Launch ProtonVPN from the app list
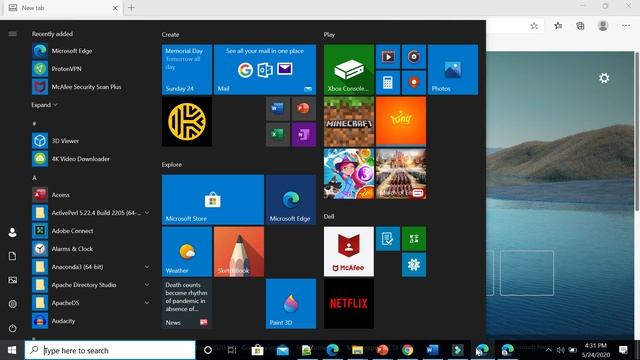Screen dimensions: 640x360 [x=90, y=69]
